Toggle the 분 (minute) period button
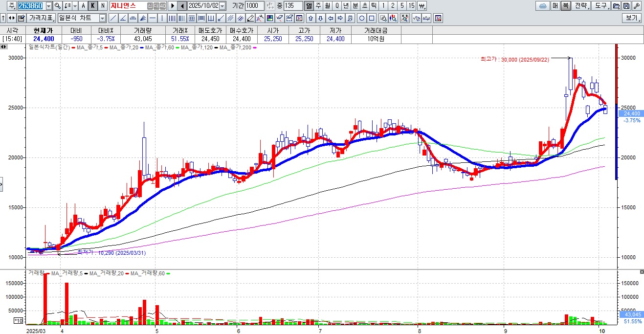The image size is (644, 334). coord(355,6)
